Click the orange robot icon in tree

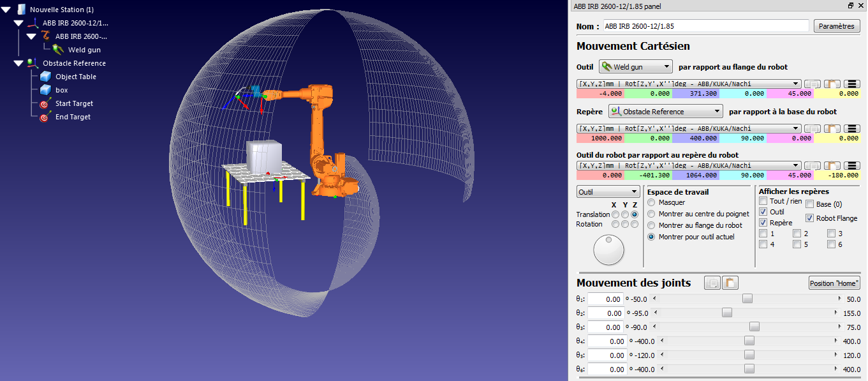[x=46, y=36]
